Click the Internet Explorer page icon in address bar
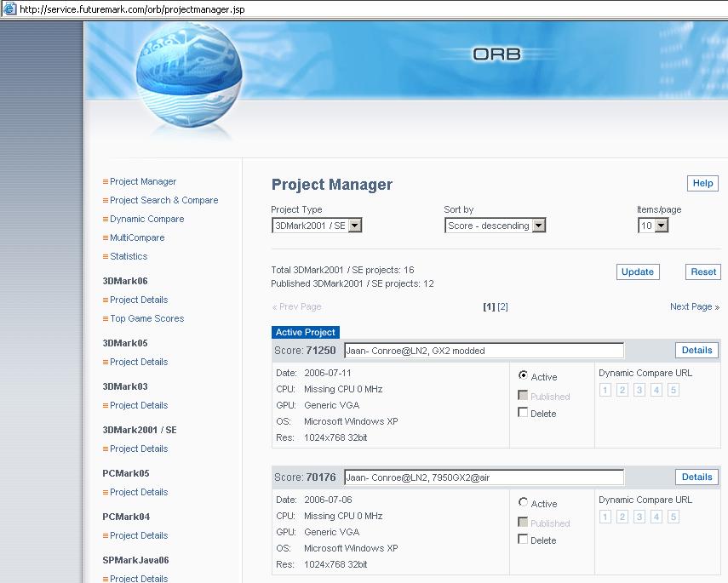This screenshot has height=583, width=728. pyautogui.click(x=9, y=9)
